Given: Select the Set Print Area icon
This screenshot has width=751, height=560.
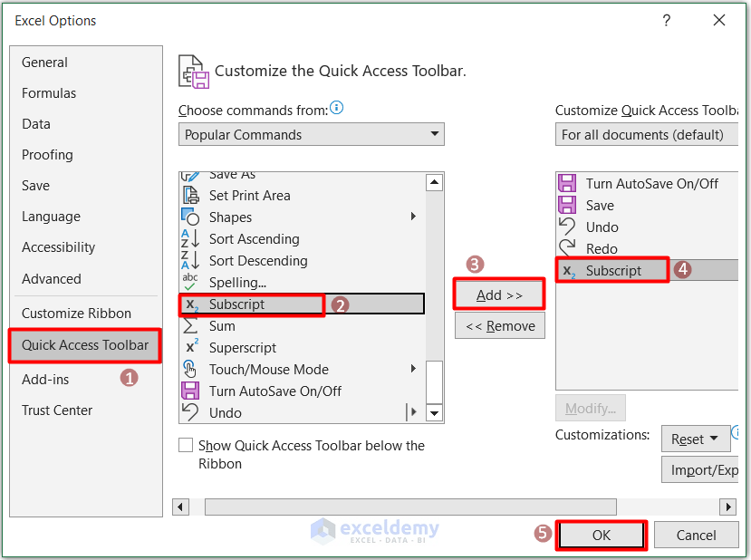Looking at the screenshot, I should [191, 195].
